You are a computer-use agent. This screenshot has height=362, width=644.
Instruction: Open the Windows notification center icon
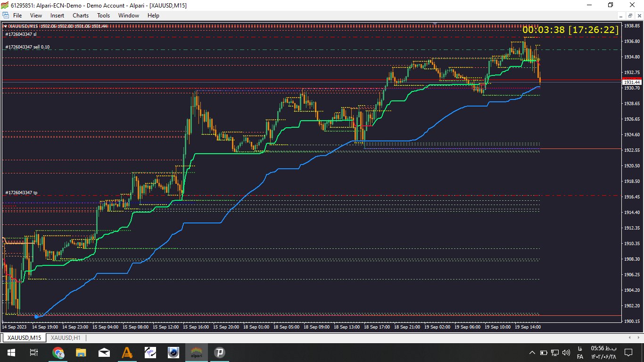click(x=628, y=353)
